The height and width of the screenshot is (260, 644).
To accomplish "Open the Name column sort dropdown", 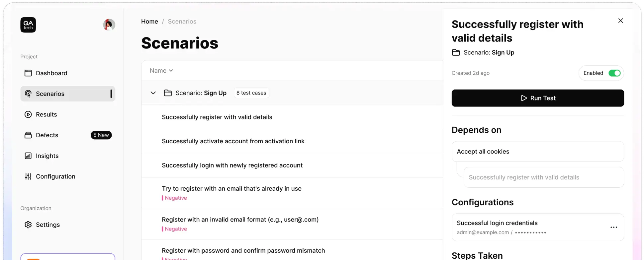I will click(x=161, y=70).
